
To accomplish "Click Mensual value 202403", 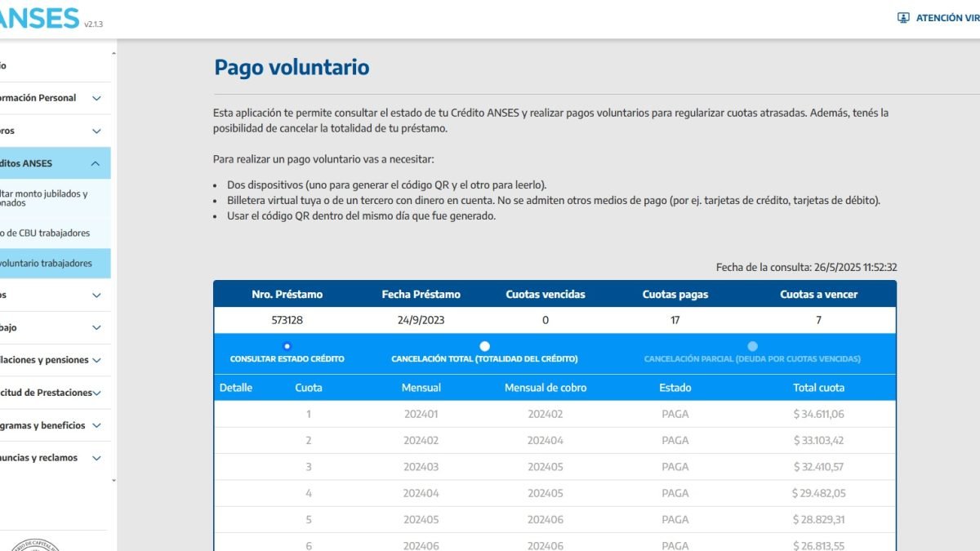I will click(421, 467).
